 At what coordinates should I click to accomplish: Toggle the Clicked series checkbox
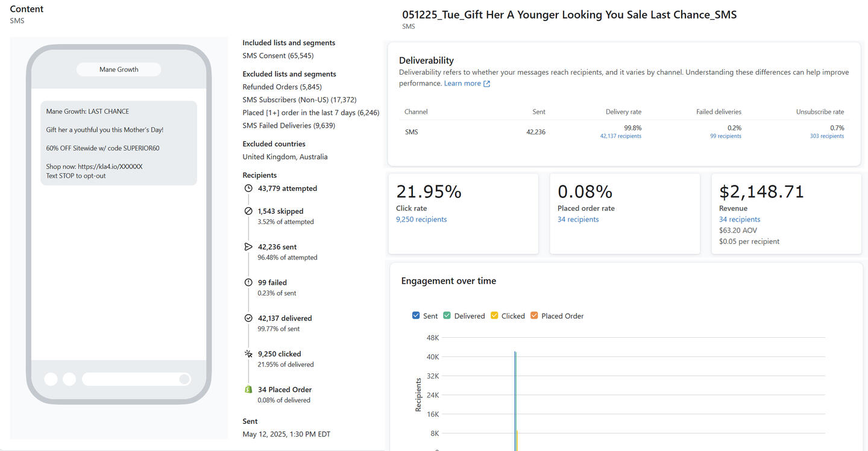[x=494, y=316]
